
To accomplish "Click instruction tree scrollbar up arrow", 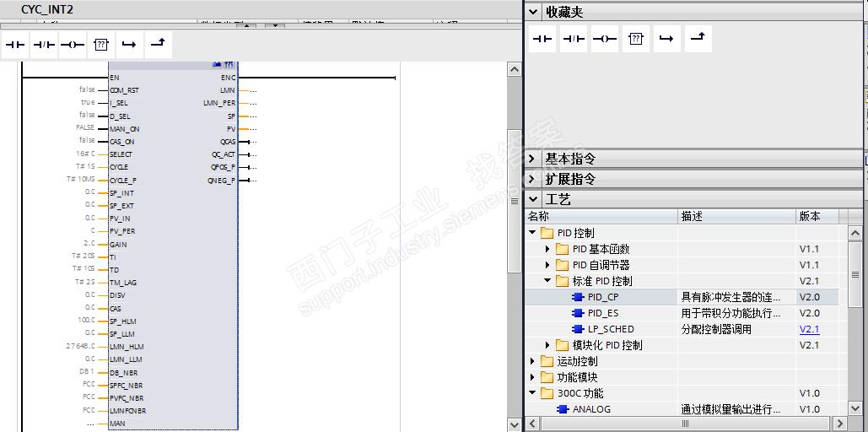I will tap(855, 233).
